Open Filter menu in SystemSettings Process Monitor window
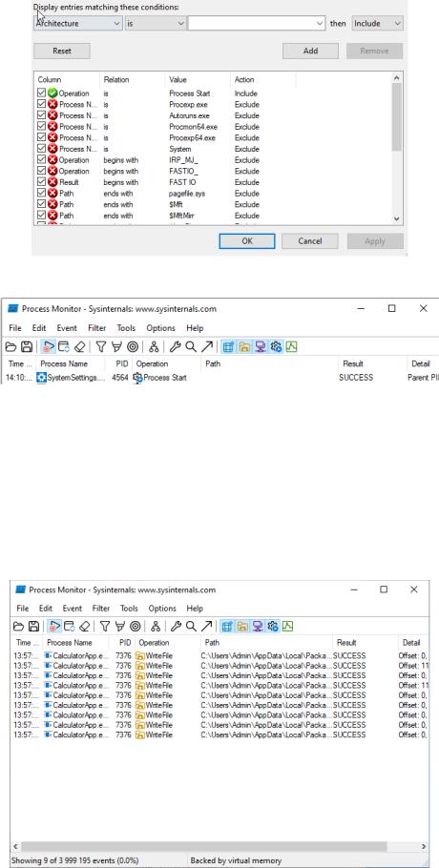The width and height of the screenshot is (439, 868). point(95,328)
